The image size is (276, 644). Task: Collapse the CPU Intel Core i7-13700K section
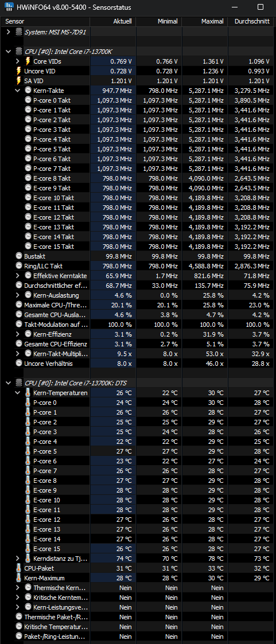pyautogui.click(x=9, y=52)
